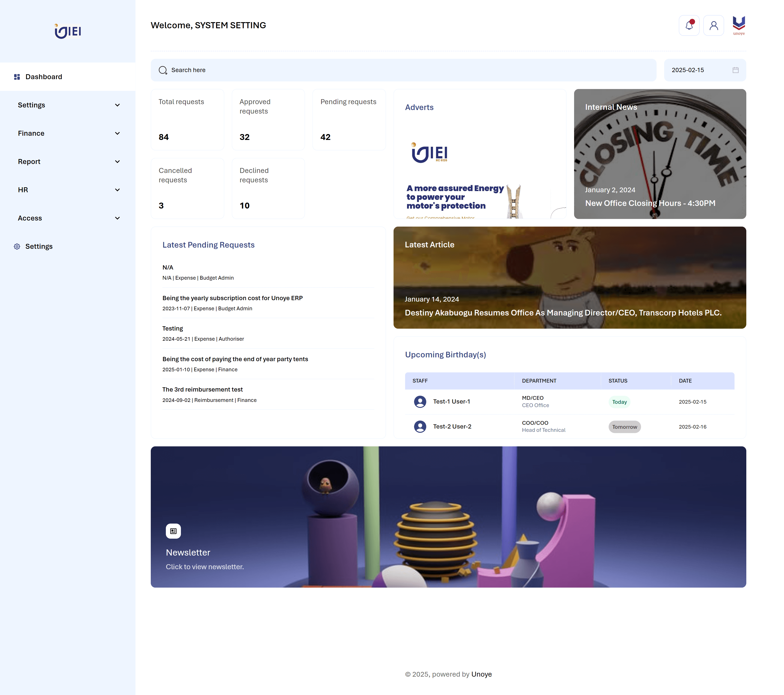The height and width of the screenshot is (695, 784).
Task: Click the New Office Closing Hours headline
Action: coord(650,203)
